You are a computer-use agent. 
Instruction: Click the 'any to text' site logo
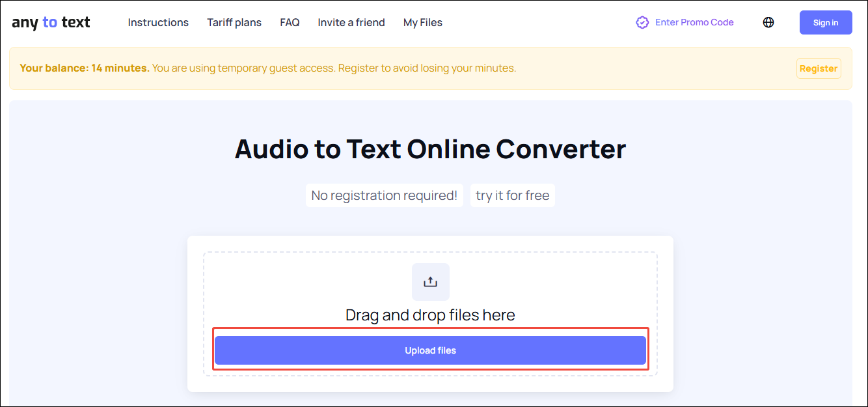coord(51,21)
